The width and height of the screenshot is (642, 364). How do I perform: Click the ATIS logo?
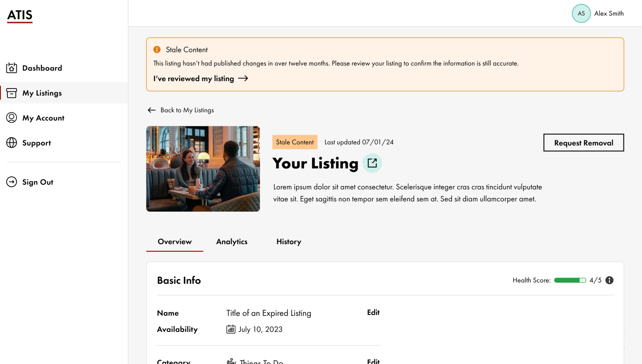click(x=20, y=15)
